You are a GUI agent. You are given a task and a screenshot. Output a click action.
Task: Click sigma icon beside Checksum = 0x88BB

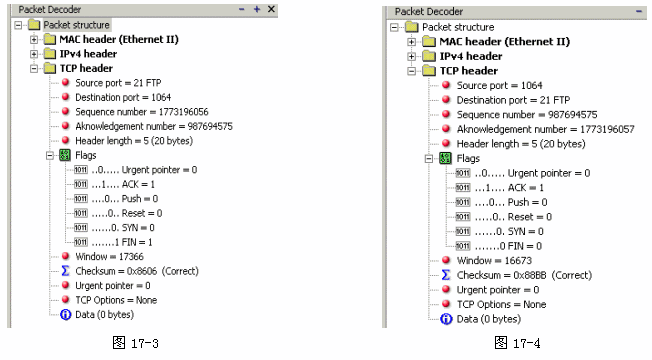[446, 275]
